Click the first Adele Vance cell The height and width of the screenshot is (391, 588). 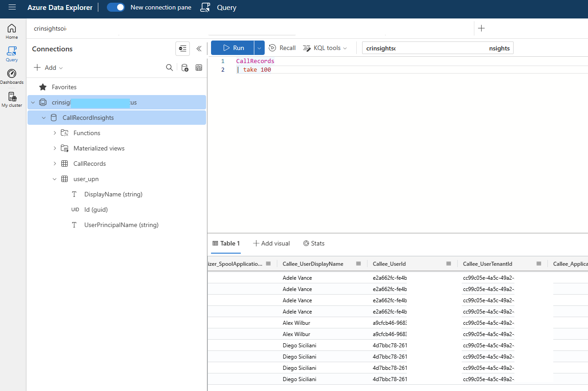point(297,278)
